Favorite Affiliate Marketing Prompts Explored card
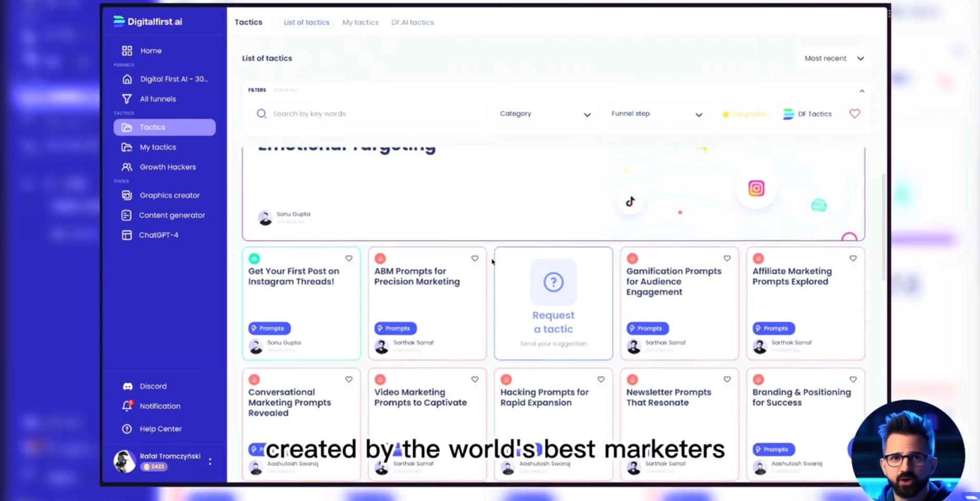 [x=853, y=259]
